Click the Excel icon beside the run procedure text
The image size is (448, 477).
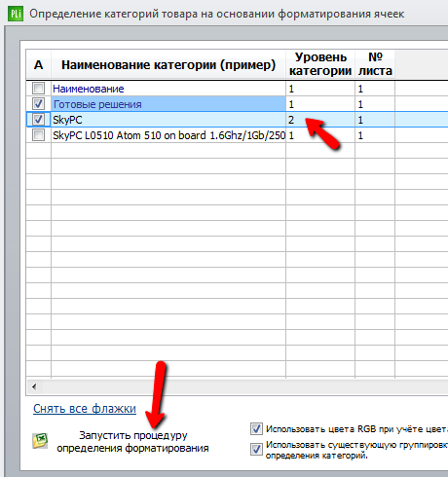40,441
